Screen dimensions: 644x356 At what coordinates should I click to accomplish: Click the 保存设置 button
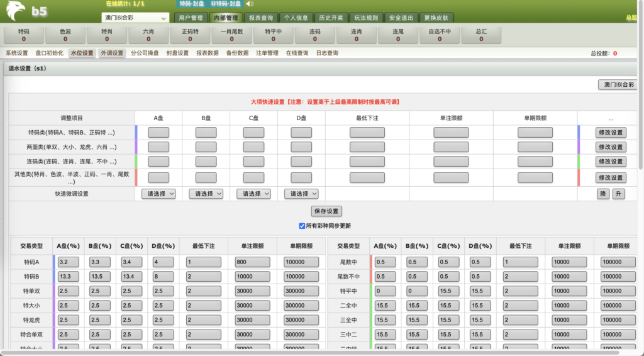pyautogui.click(x=326, y=211)
